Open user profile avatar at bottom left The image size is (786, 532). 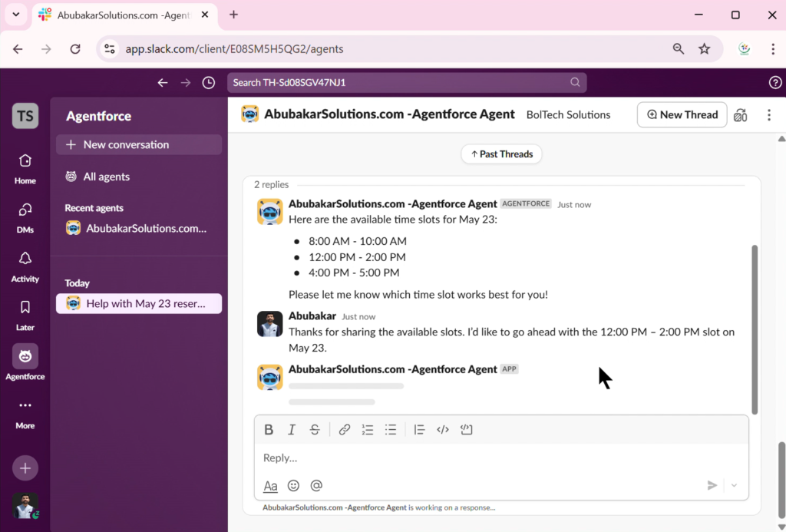[x=25, y=506]
